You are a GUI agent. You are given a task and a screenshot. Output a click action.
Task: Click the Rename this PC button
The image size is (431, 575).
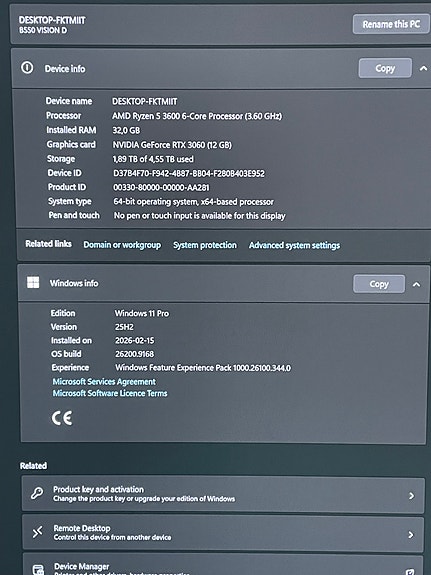click(391, 24)
